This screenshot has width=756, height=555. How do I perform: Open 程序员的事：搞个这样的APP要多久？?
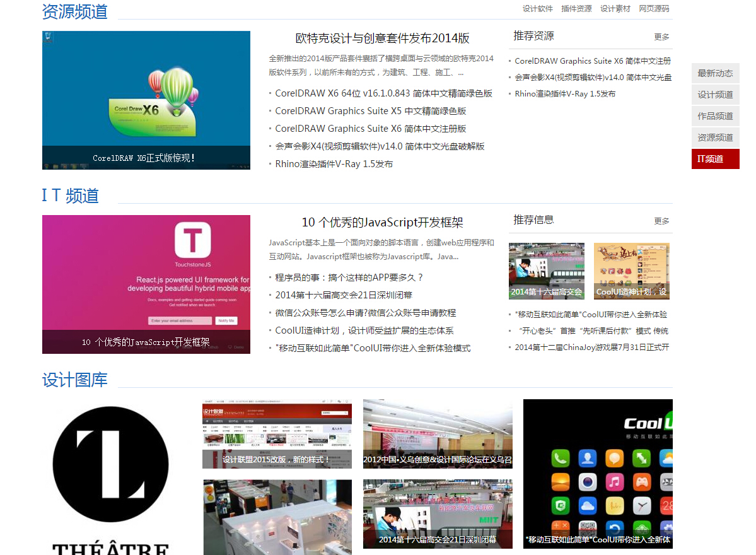click(x=349, y=277)
